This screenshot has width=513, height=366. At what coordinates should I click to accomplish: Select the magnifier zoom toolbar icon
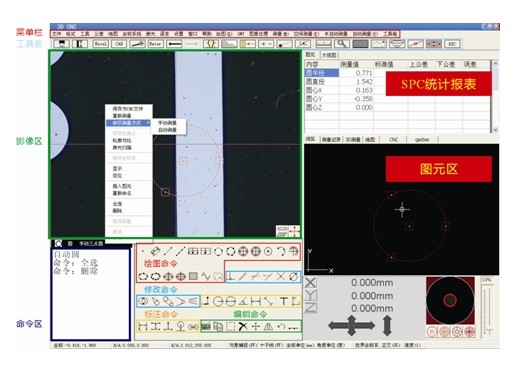(x=342, y=44)
